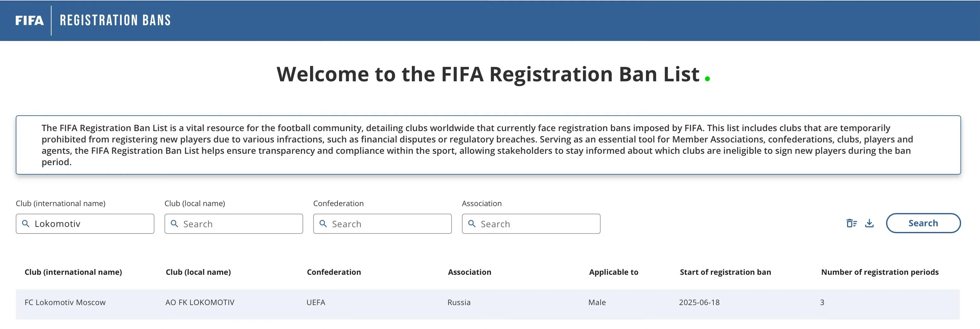The image size is (980, 329).
Task: Click the Confederation column header
Action: click(x=334, y=272)
